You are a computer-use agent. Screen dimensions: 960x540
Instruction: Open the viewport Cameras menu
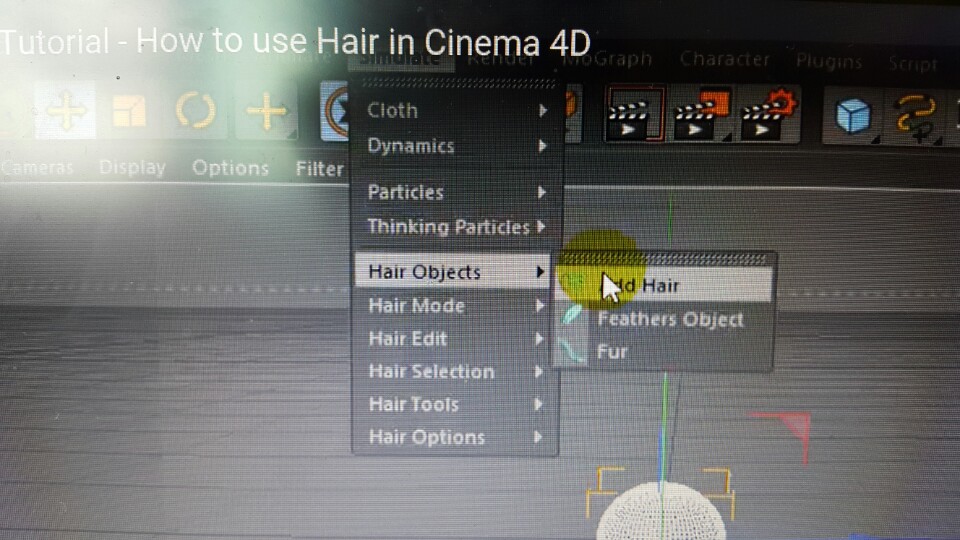click(37, 167)
